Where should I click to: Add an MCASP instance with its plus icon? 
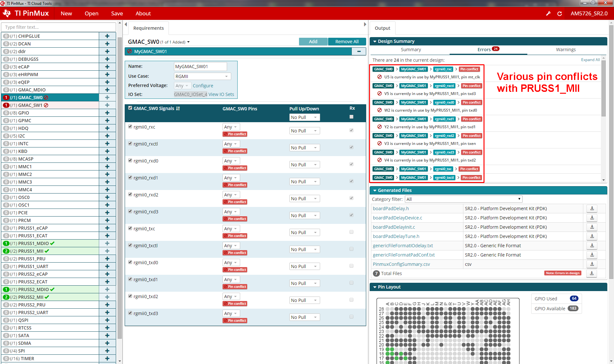pos(107,159)
